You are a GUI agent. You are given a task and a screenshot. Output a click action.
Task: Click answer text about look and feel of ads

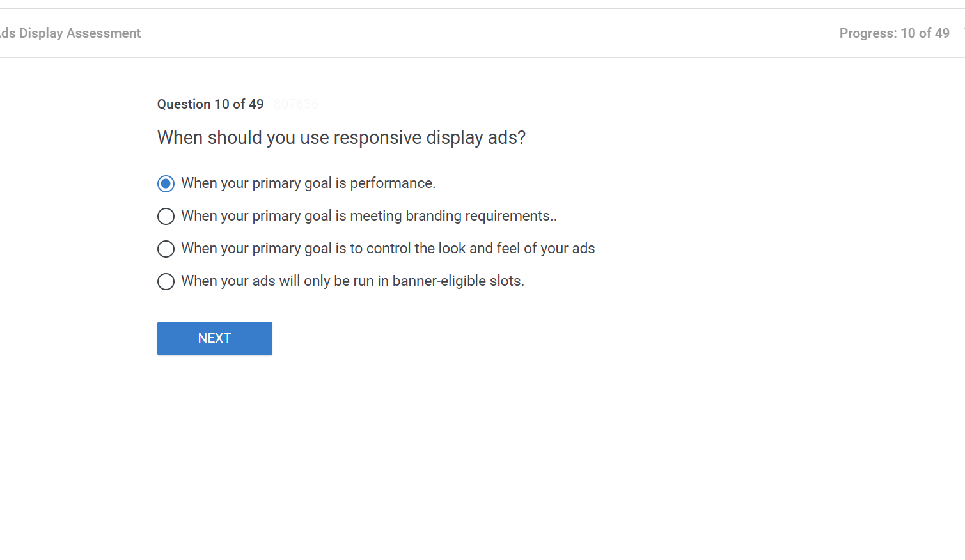tap(388, 249)
